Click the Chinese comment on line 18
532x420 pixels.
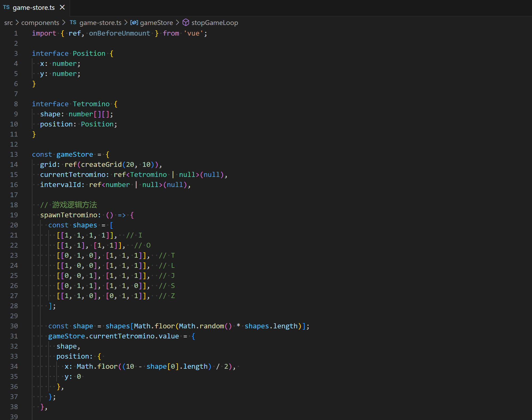[74, 205]
